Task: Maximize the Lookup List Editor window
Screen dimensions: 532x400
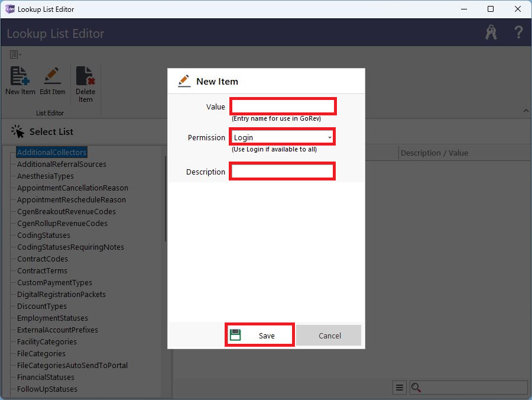Action: pos(490,9)
